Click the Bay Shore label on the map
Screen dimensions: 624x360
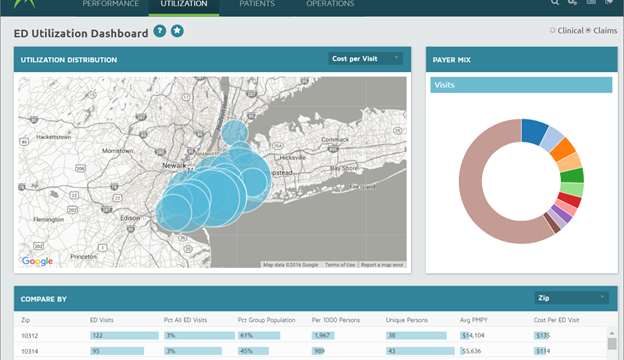[344, 168]
